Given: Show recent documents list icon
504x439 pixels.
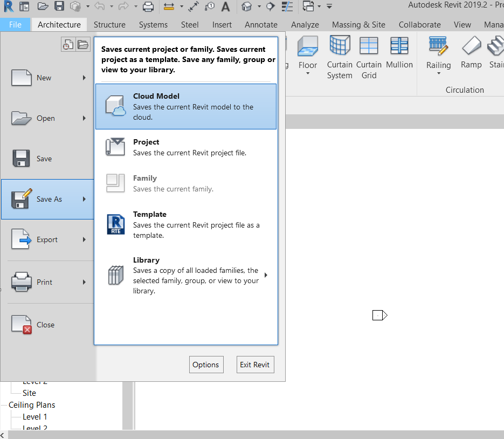Looking at the screenshot, I should (x=68, y=44).
